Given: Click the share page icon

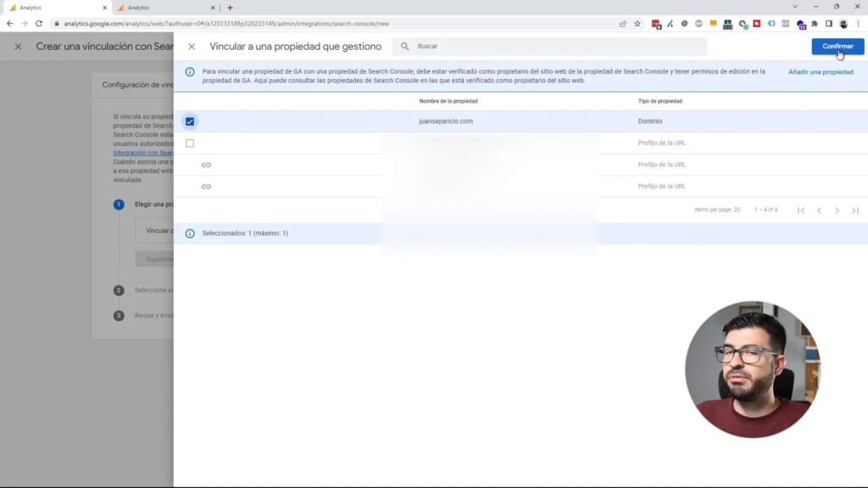Looking at the screenshot, I should [623, 24].
